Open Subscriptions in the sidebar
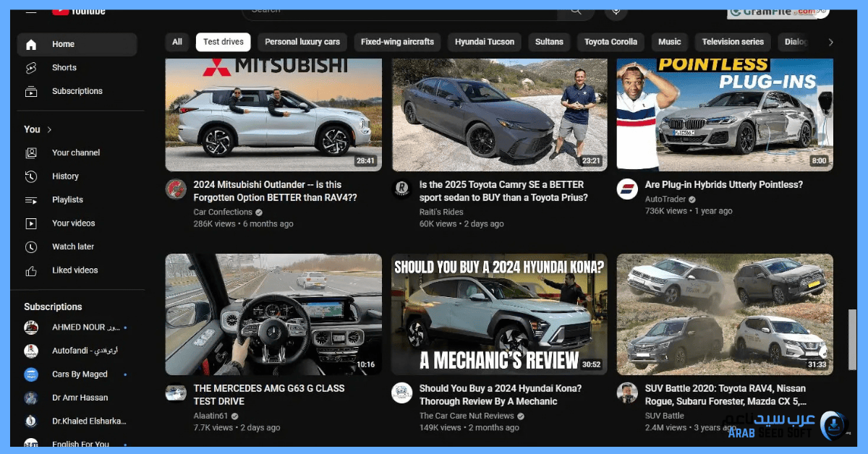Screen dimensions: 868x454 [77, 91]
